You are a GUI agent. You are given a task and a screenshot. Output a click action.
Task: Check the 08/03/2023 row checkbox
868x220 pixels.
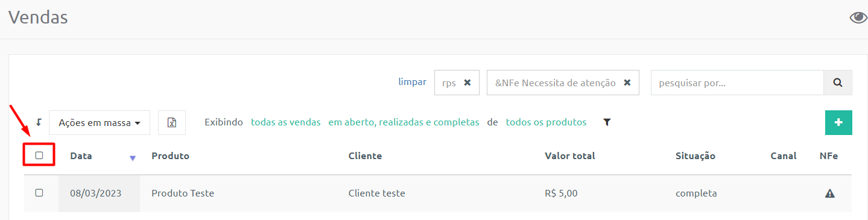coord(39,193)
